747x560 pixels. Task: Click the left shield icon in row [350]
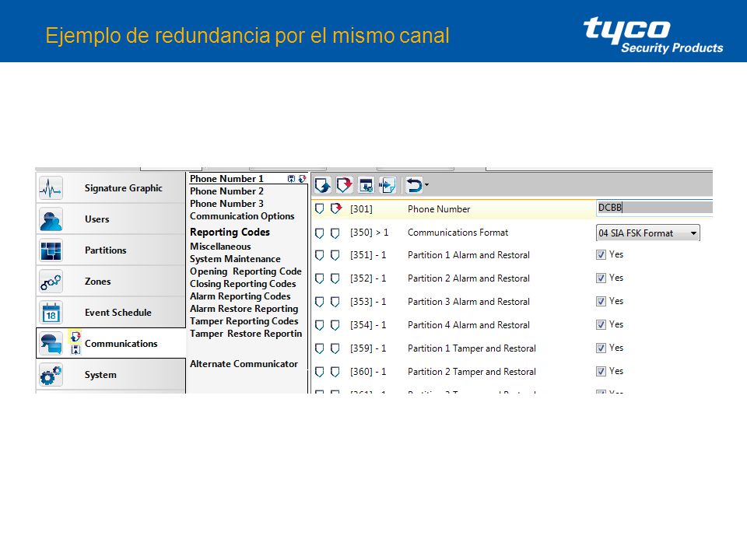(x=320, y=233)
